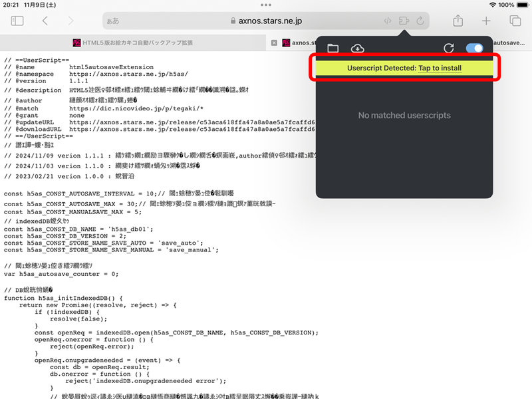The height and width of the screenshot is (399, 532).
Task: Open the Share sheet
Action: [x=458, y=21]
